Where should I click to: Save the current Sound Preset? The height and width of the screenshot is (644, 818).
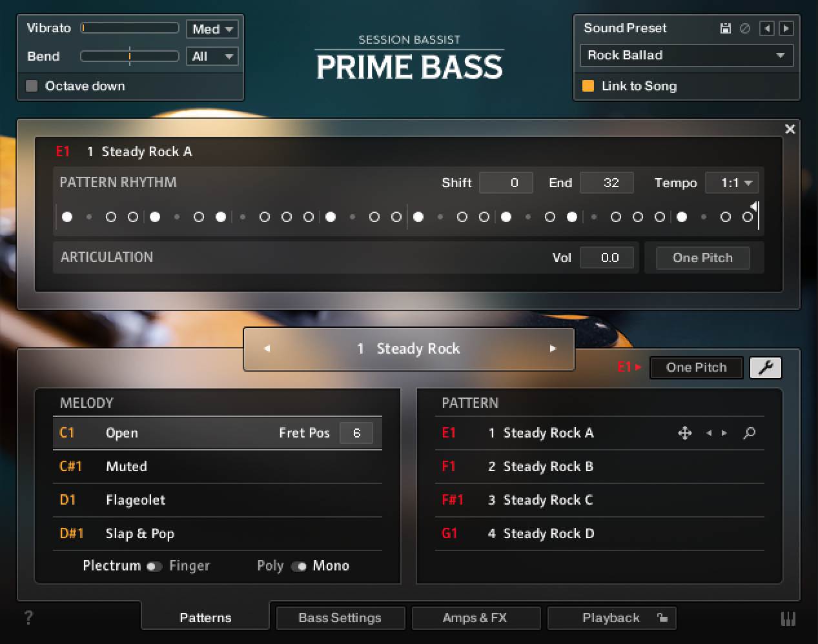point(724,28)
